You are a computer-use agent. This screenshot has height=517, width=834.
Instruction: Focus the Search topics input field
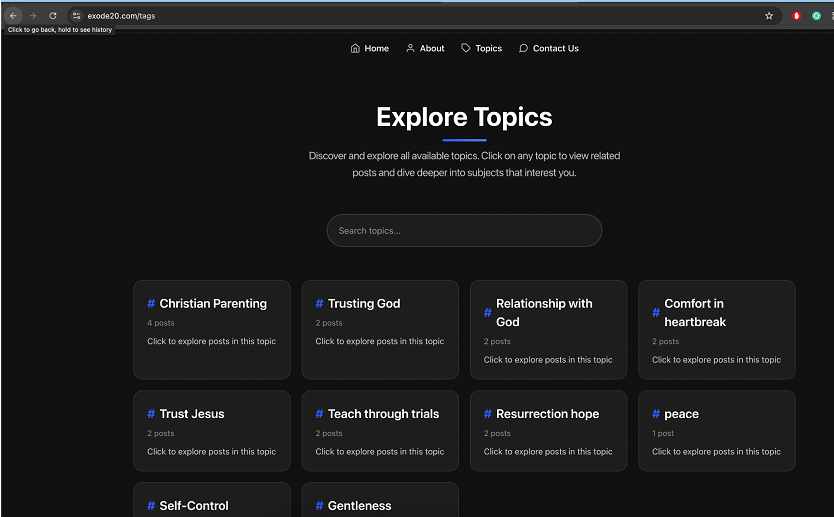click(464, 231)
